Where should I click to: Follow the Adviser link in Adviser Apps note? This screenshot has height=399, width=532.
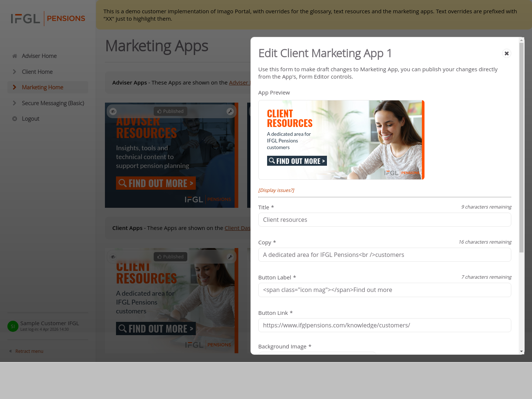239,83
